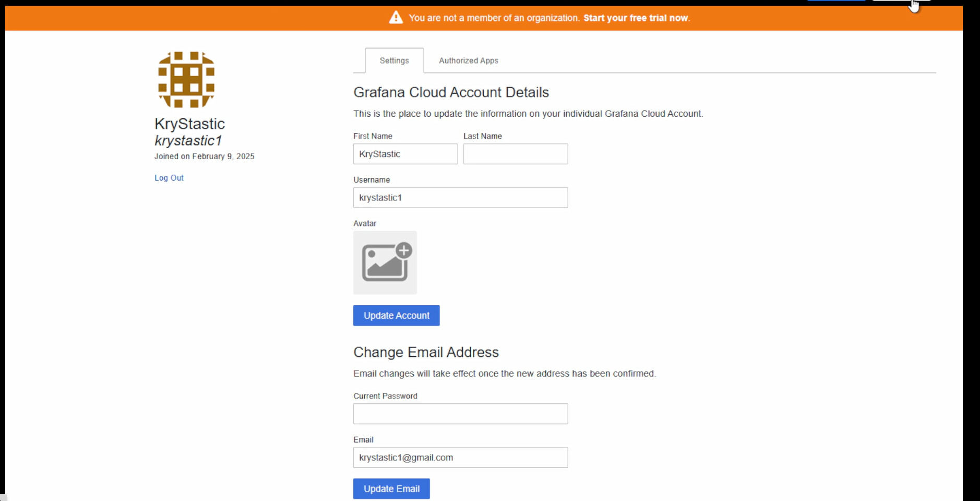Click the Current Password field
Image resolution: width=980 pixels, height=501 pixels.
(460, 414)
